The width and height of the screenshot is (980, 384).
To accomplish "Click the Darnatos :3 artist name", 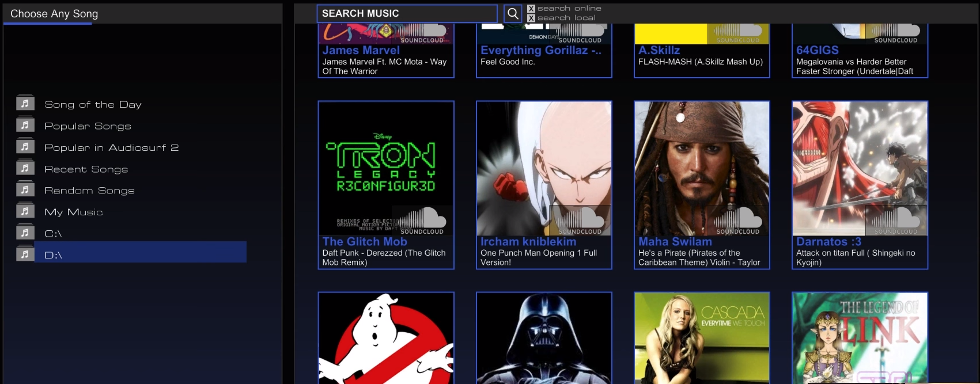I will (828, 242).
